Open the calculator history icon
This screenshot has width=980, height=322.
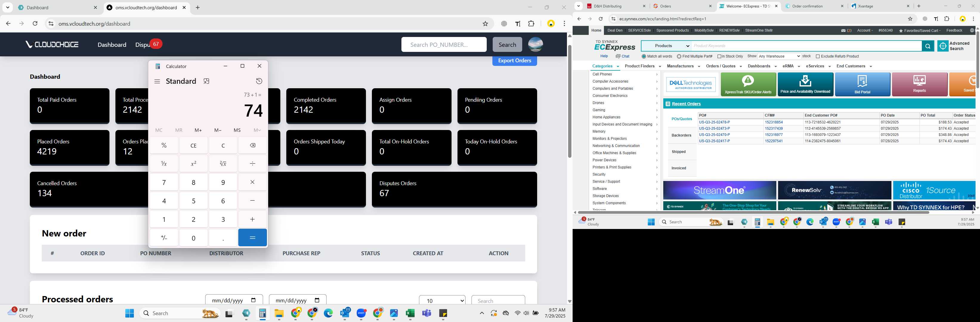coord(259,81)
